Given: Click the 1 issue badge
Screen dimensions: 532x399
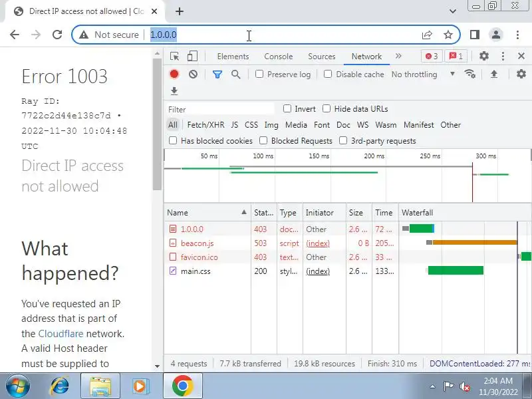Looking at the screenshot, I should pos(456,56).
